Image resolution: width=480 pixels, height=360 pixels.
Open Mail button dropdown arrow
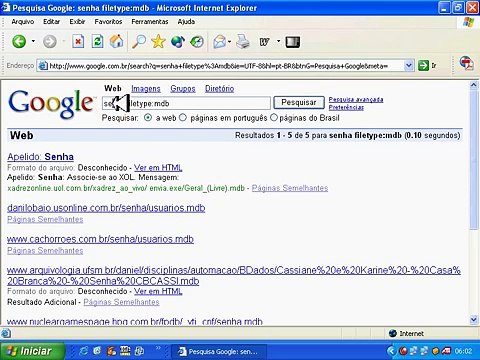click(x=229, y=42)
